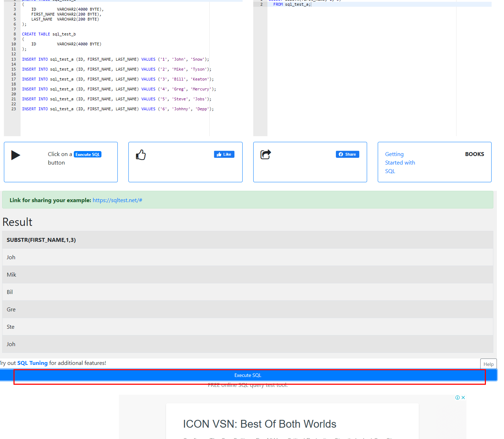Click the INSERT line with 'Johhny', 'Depp'
Screen dimensions: 504x439
point(118,109)
